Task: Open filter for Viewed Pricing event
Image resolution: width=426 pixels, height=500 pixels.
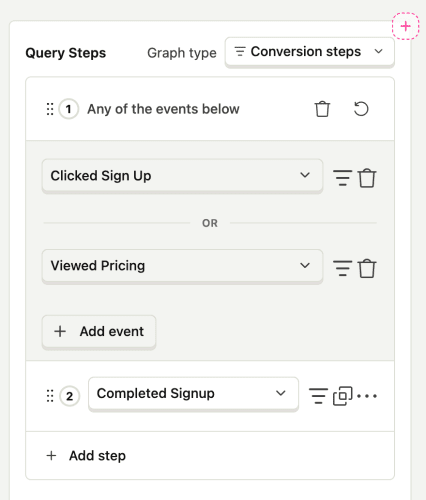Action: point(342,268)
